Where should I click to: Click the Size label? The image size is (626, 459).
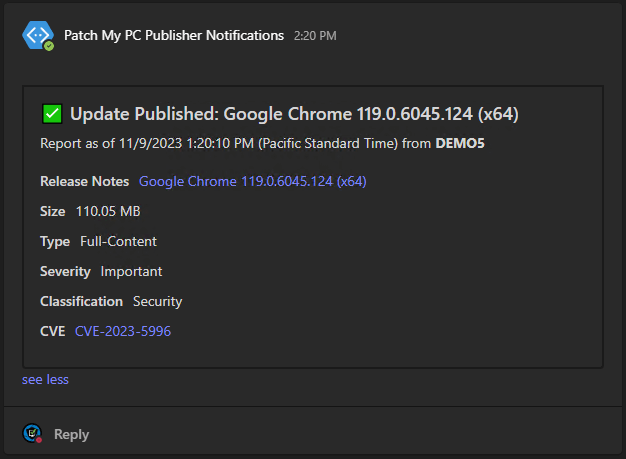53,211
